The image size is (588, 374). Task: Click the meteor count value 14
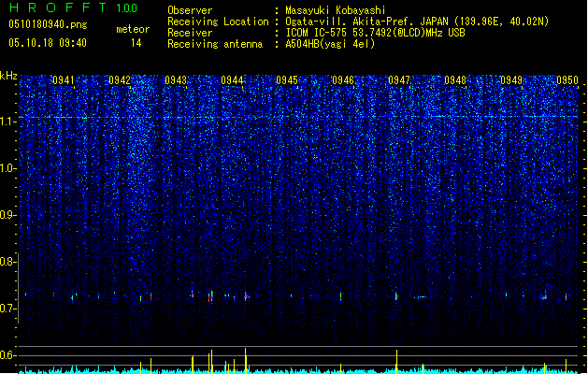136,43
